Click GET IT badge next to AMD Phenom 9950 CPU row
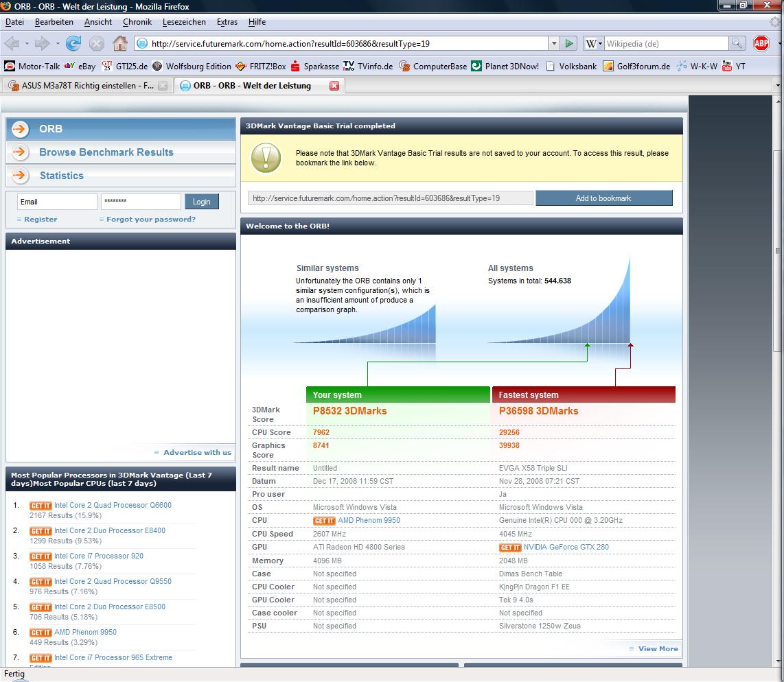The width and height of the screenshot is (784, 682). click(x=324, y=521)
